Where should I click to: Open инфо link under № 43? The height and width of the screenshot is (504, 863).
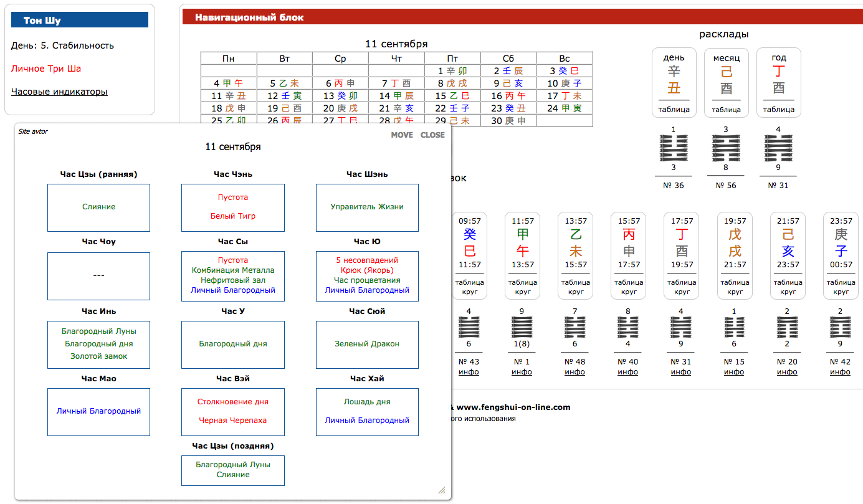click(x=469, y=372)
